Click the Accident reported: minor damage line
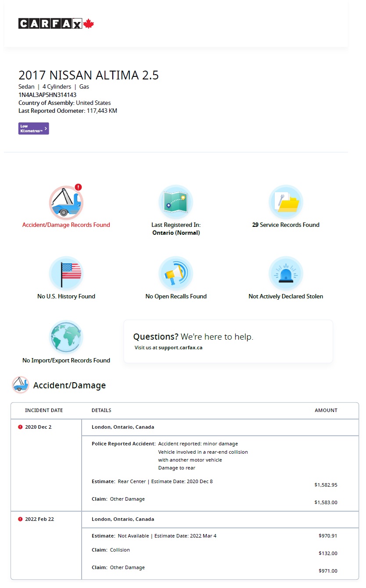This screenshot has width=366, height=588. point(198,444)
